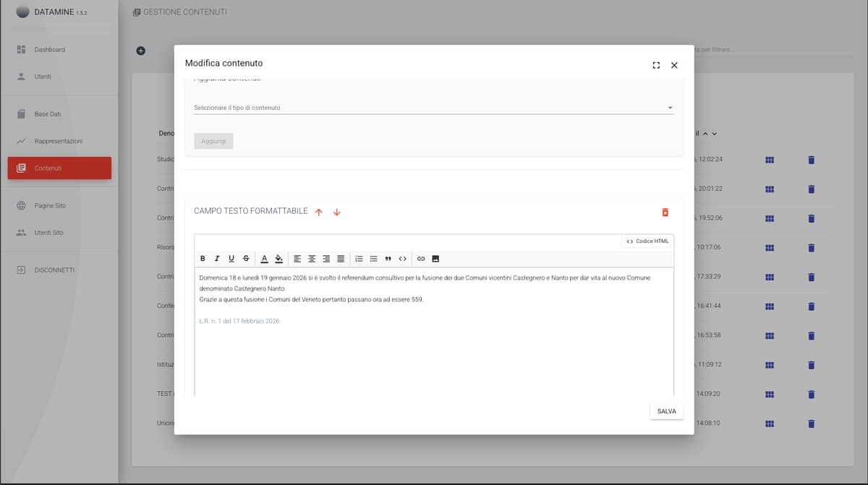Screen dimensions: 868x485
Task: Delete the row dated 10:17:06
Action: coord(811,248)
